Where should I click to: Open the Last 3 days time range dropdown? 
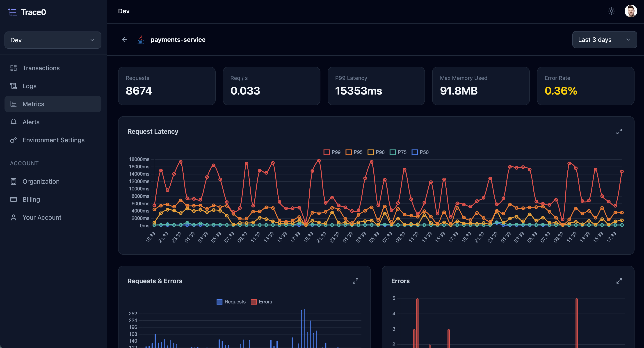click(x=605, y=39)
